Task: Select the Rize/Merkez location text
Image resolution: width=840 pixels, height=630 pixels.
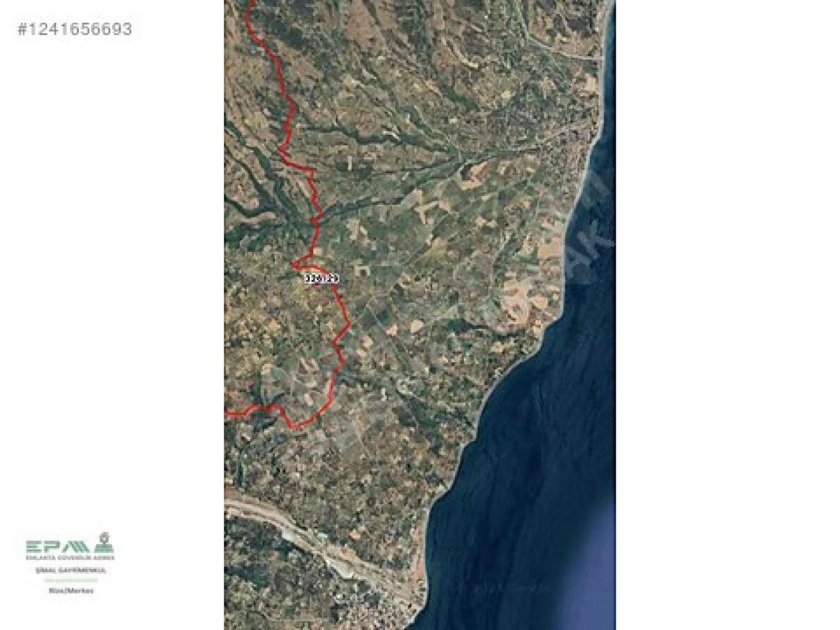Action: tap(70, 591)
